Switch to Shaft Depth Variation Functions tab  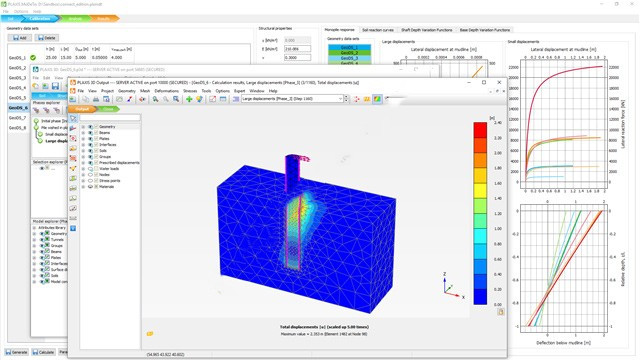click(x=427, y=30)
